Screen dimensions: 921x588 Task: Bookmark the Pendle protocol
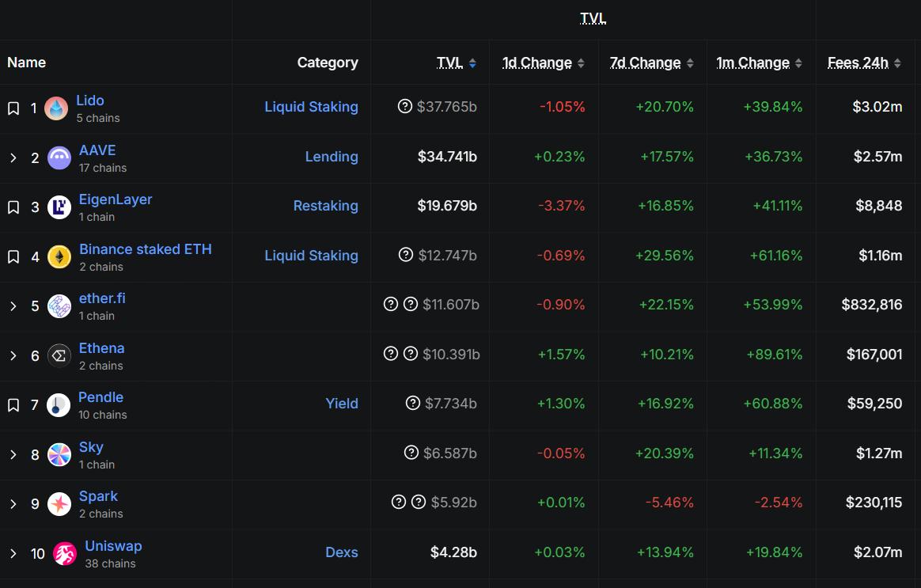pyautogui.click(x=13, y=405)
